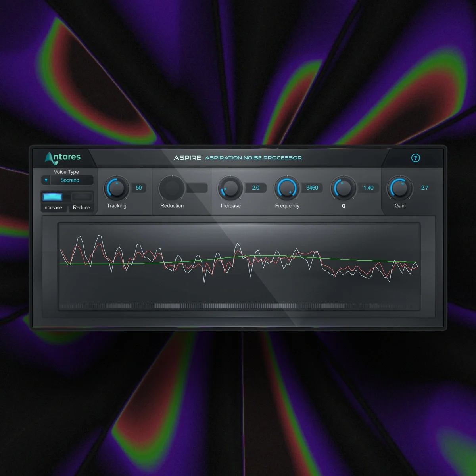Click the Q label under its knob
476x476 pixels.
pyautogui.click(x=344, y=206)
